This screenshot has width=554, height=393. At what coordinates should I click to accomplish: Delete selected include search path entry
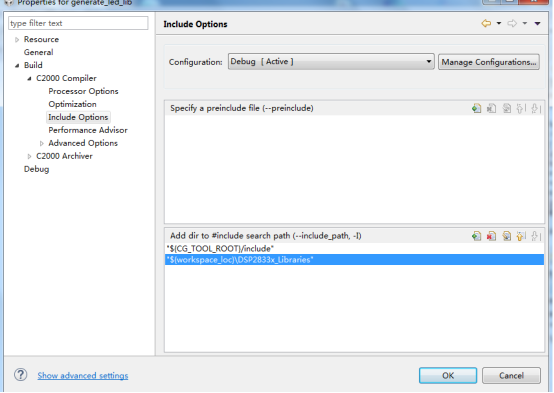[x=491, y=236]
